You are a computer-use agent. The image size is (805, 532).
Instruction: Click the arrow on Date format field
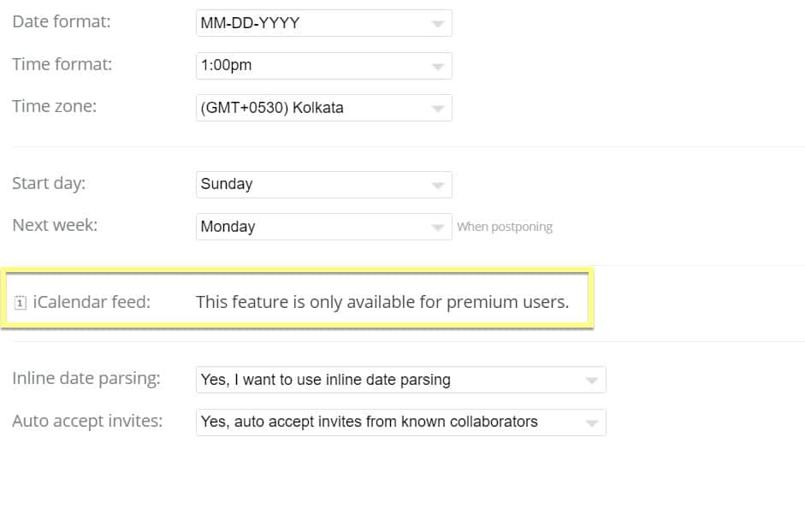[x=438, y=24]
